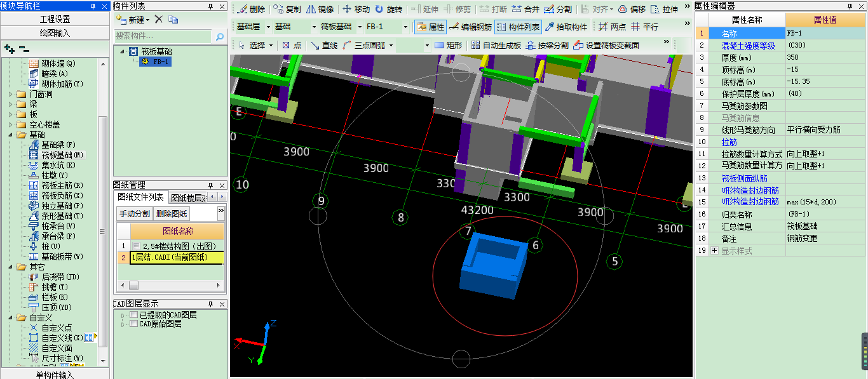Click 自动生成板 auto-generate slab
The width and height of the screenshot is (868, 379).
click(x=496, y=45)
